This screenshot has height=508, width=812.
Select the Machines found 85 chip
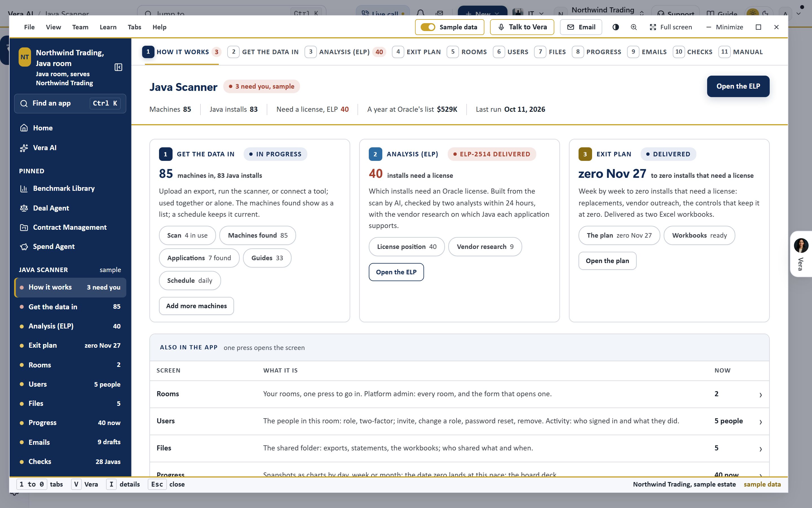click(257, 236)
